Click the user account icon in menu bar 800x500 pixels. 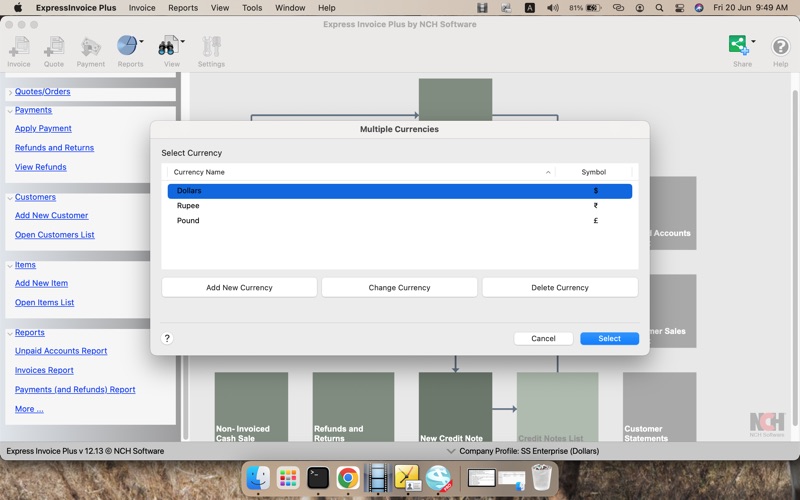639,8
